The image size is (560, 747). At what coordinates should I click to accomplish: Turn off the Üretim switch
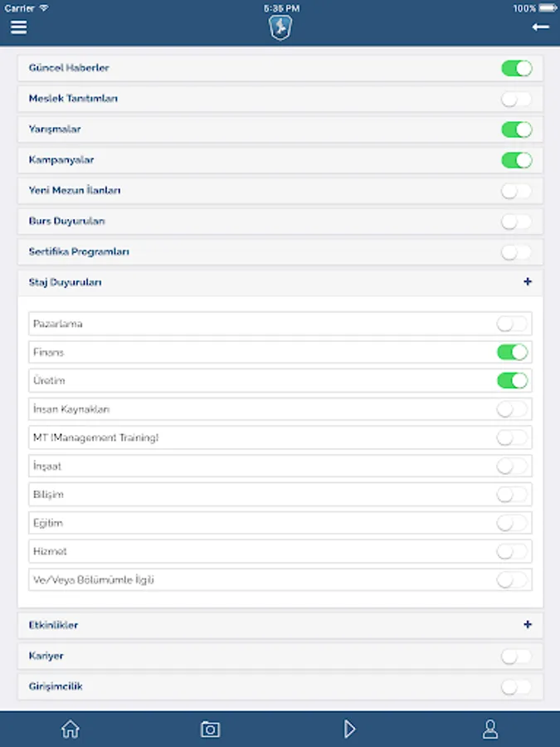coord(513,381)
